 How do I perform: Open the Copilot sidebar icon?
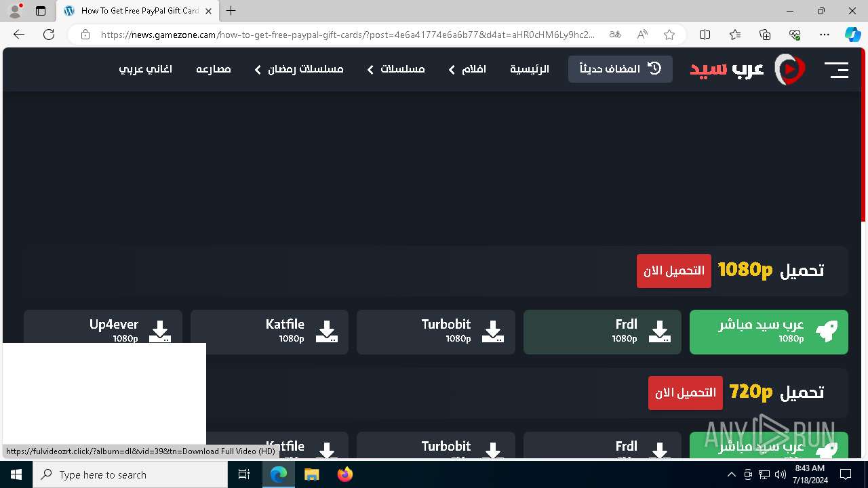coord(852,35)
